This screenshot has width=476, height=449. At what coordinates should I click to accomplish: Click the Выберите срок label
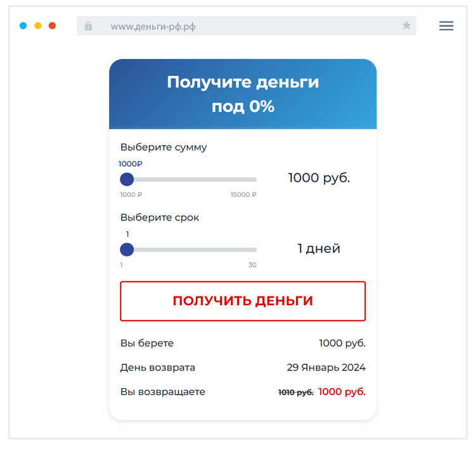click(160, 217)
